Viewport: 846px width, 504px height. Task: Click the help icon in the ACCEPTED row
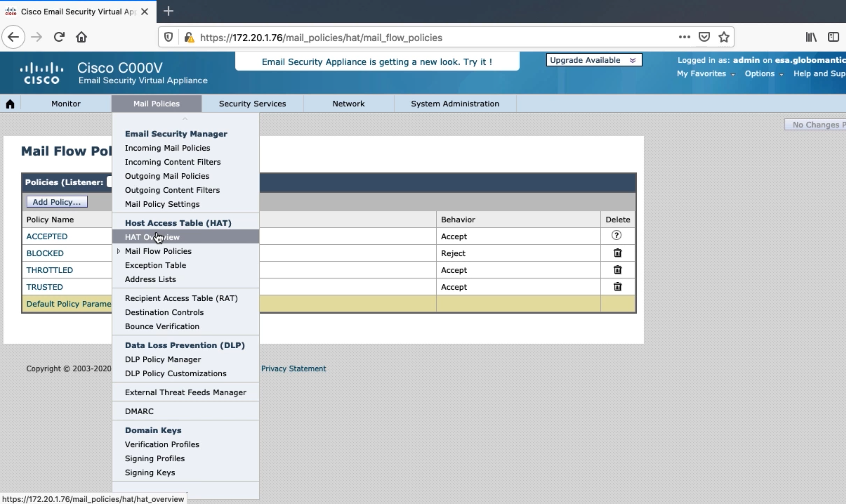pyautogui.click(x=616, y=235)
